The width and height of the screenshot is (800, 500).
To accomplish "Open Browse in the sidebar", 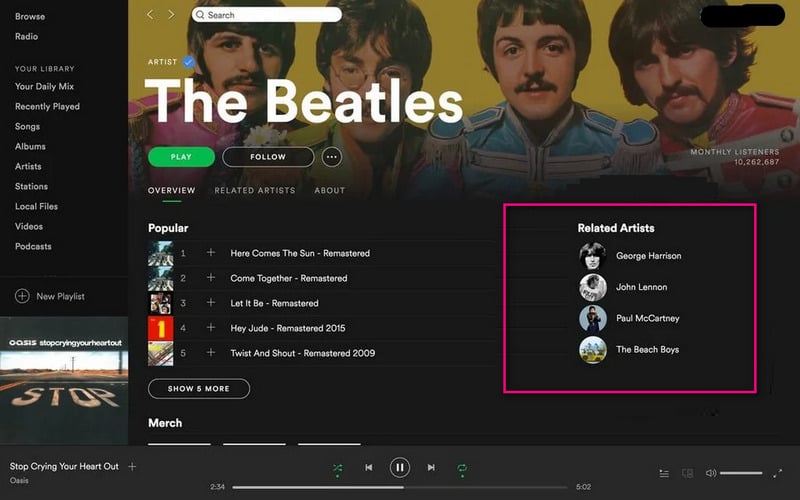I will coord(30,16).
